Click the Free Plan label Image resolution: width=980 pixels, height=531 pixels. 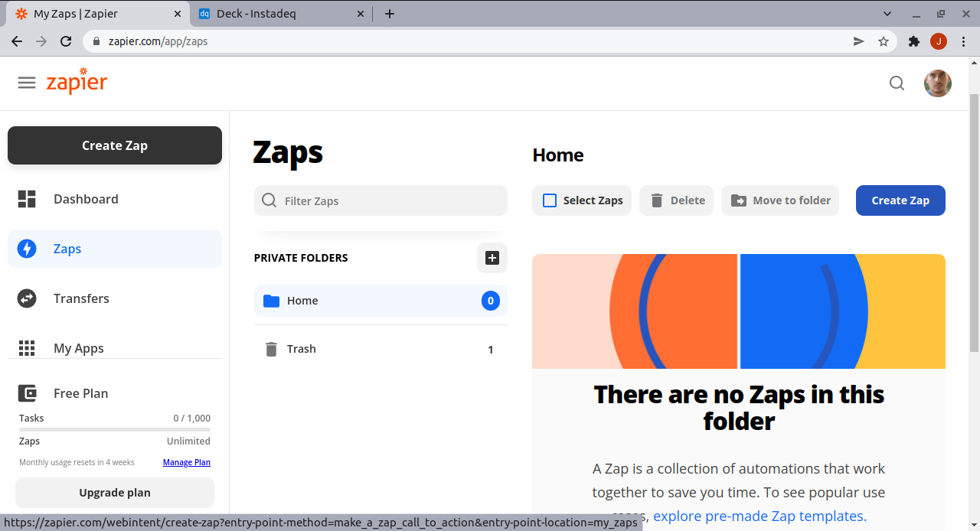pos(81,393)
